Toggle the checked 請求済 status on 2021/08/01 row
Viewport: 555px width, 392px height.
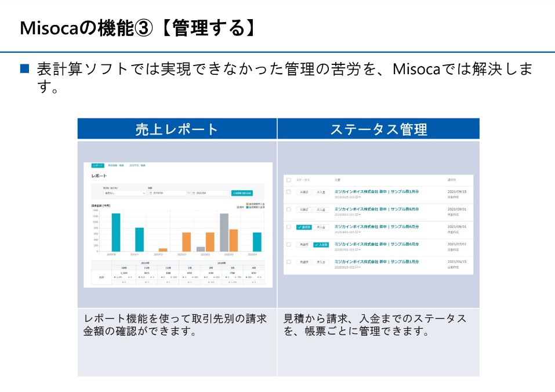coord(304,227)
